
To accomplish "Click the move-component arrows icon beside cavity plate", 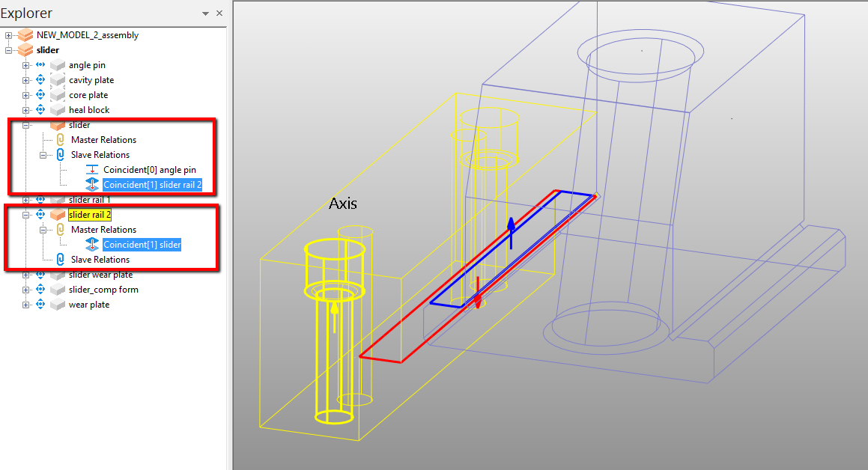I will pos(40,79).
